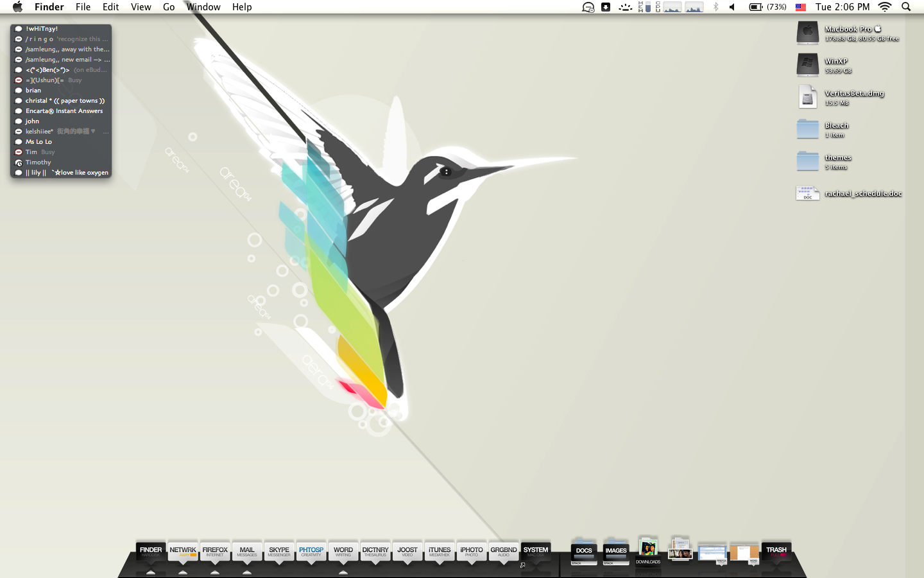Screen dimensions: 924x578
Task: Click the volume speaker icon in menu bar
Action: click(732, 7)
